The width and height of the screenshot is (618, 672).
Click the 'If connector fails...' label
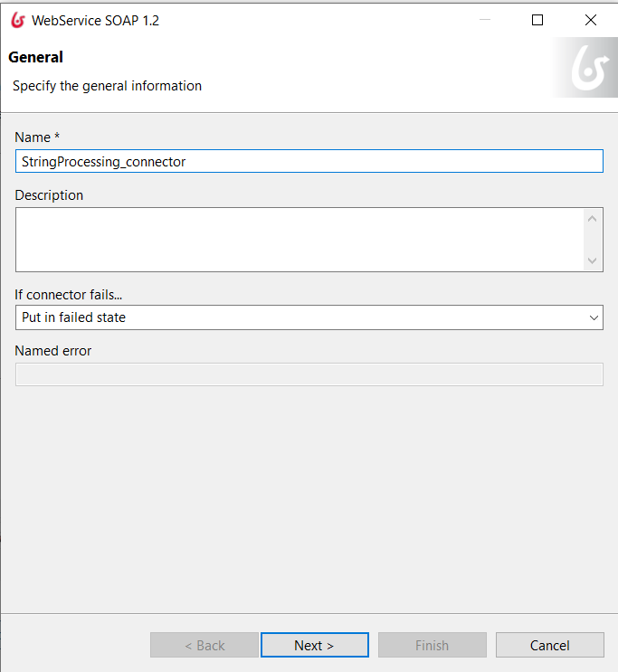(68, 295)
